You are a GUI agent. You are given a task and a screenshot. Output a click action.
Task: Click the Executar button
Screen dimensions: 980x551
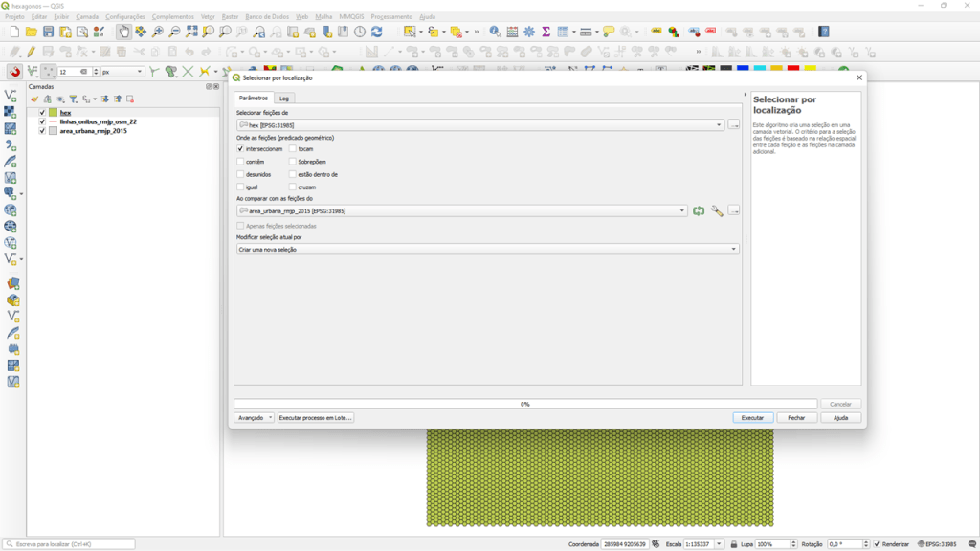752,418
